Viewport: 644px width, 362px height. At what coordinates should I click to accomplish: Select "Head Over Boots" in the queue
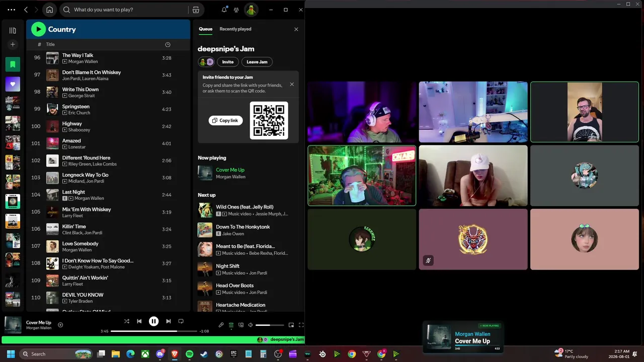[x=234, y=286]
